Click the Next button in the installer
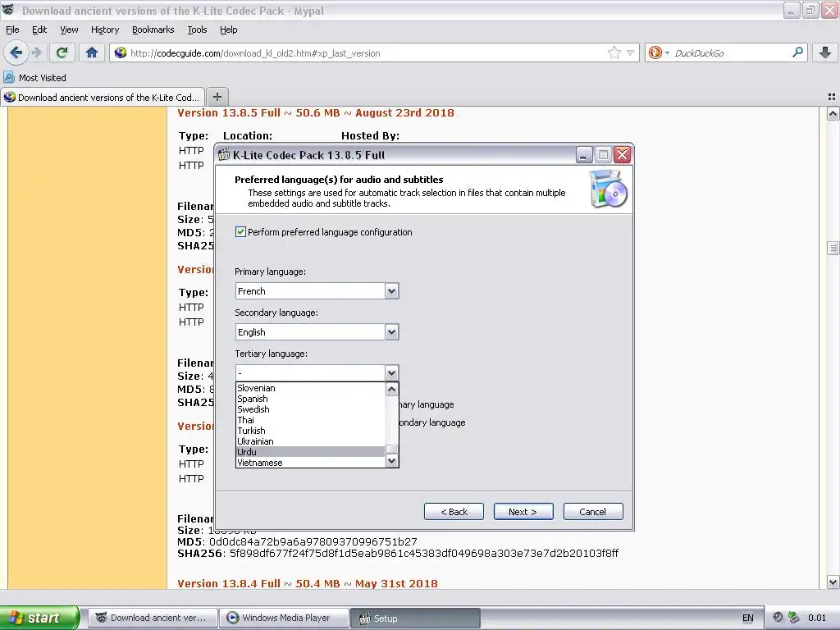 pos(523,512)
